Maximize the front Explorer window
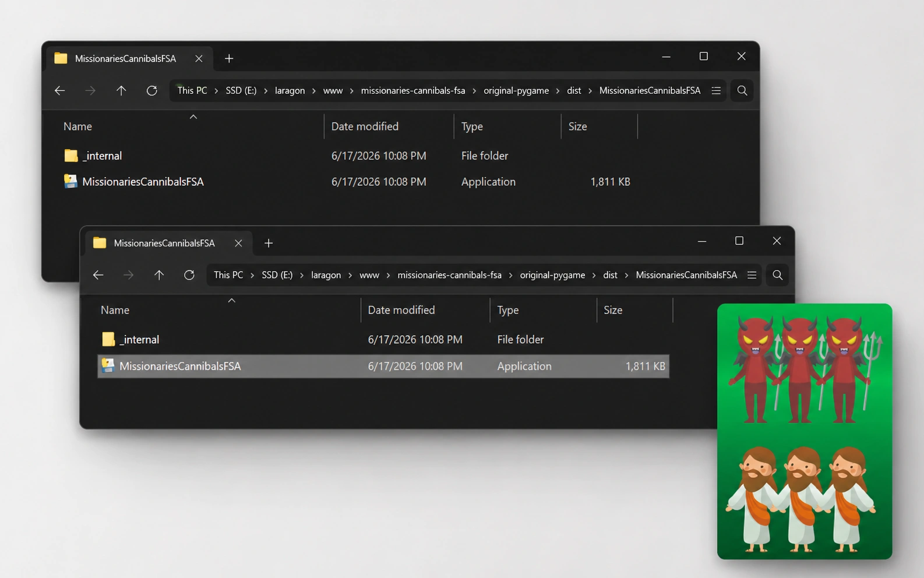924x578 pixels. (739, 241)
